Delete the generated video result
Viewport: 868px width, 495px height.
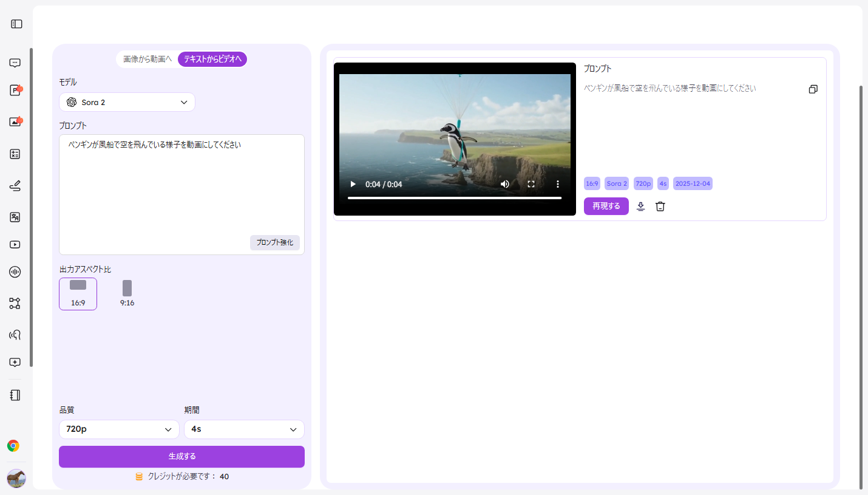(x=660, y=206)
